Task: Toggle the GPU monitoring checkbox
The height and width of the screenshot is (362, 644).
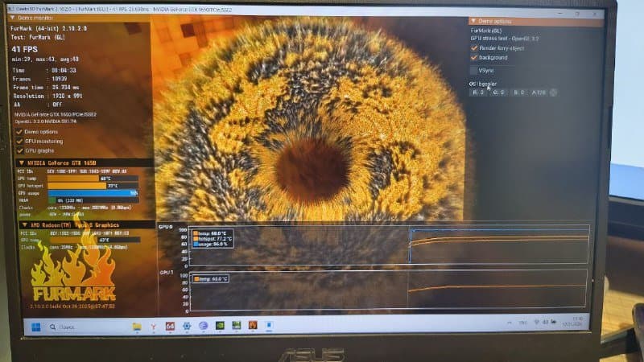Action: (19, 141)
